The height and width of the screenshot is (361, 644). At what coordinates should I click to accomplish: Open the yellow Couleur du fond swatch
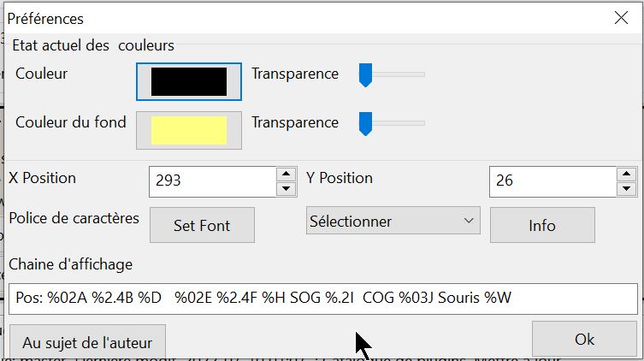point(189,130)
